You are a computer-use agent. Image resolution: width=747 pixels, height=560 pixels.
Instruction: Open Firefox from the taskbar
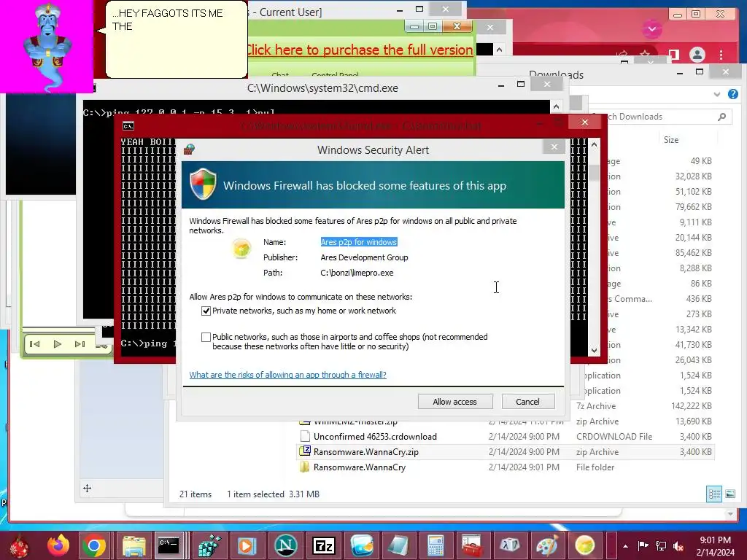tap(58, 545)
